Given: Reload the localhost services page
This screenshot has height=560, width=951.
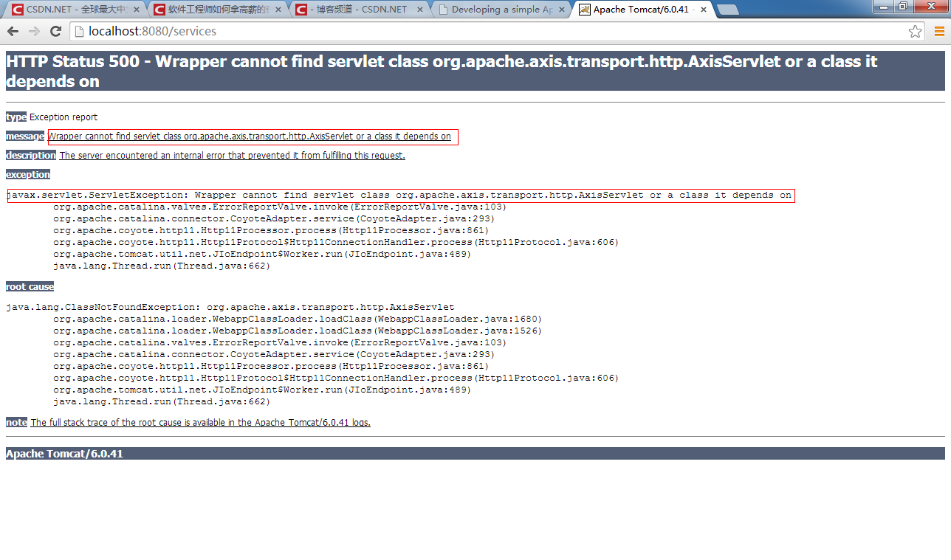Looking at the screenshot, I should 55,31.
